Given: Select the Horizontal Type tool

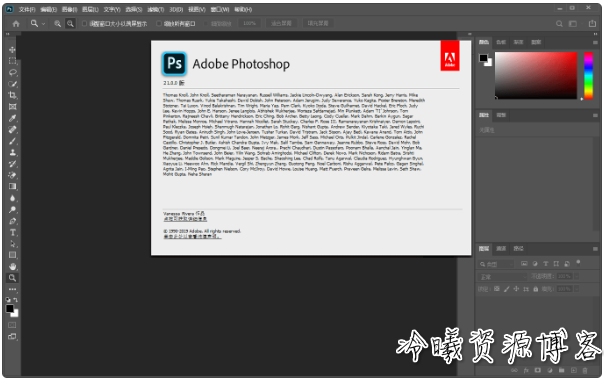Looking at the screenshot, I should (12, 232).
